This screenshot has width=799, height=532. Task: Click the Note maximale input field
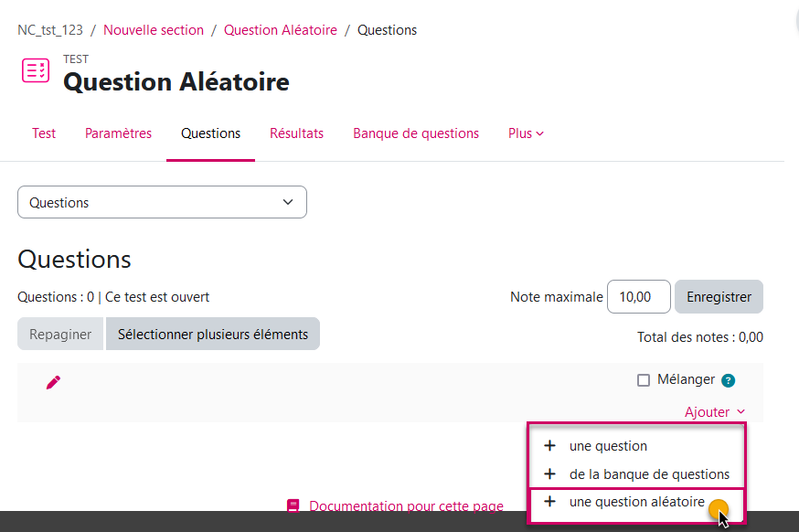pyautogui.click(x=638, y=296)
